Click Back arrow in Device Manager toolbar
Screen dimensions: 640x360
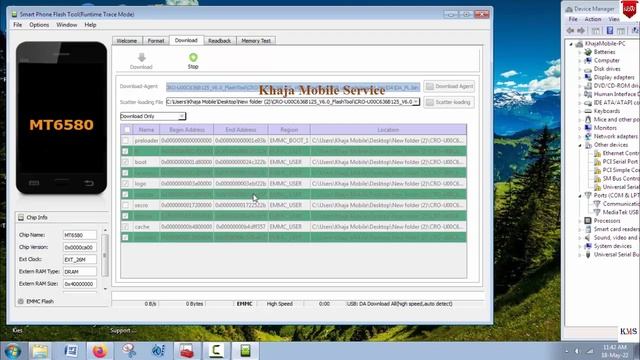(x=570, y=31)
